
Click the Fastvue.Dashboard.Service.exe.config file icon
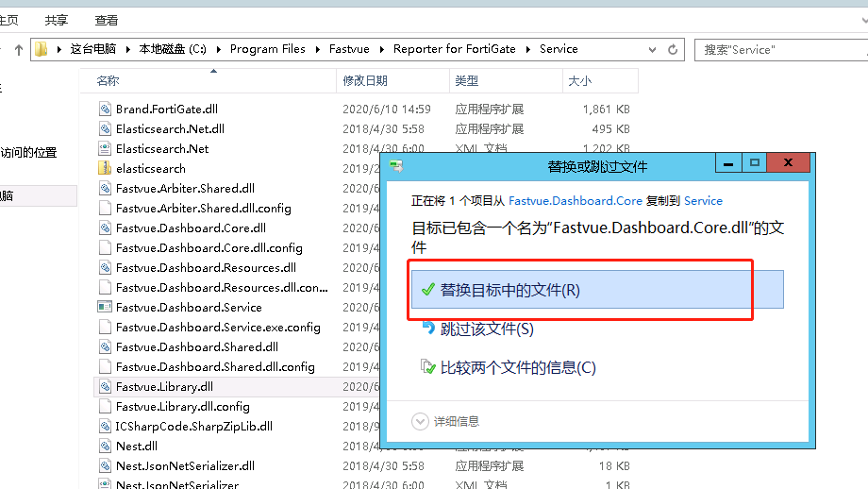(105, 327)
